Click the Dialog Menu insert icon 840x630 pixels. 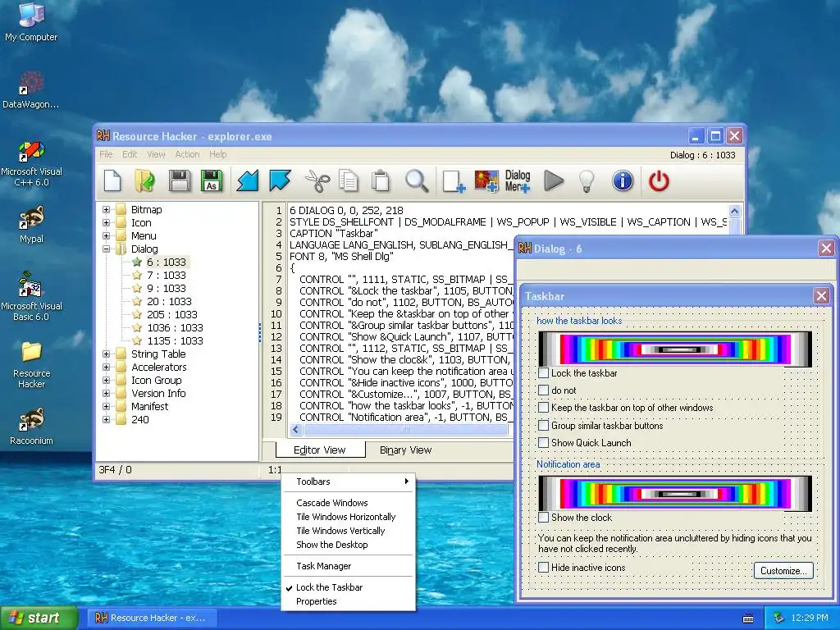[518, 180]
